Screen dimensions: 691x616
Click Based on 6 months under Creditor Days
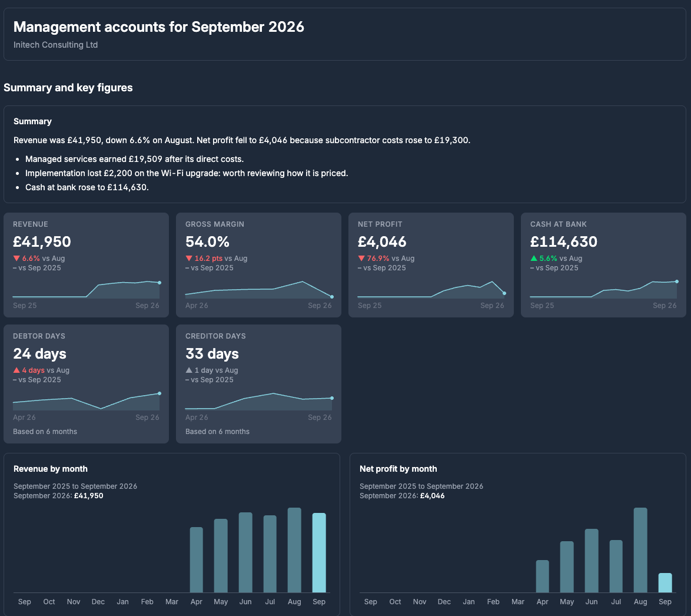click(217, 431)
